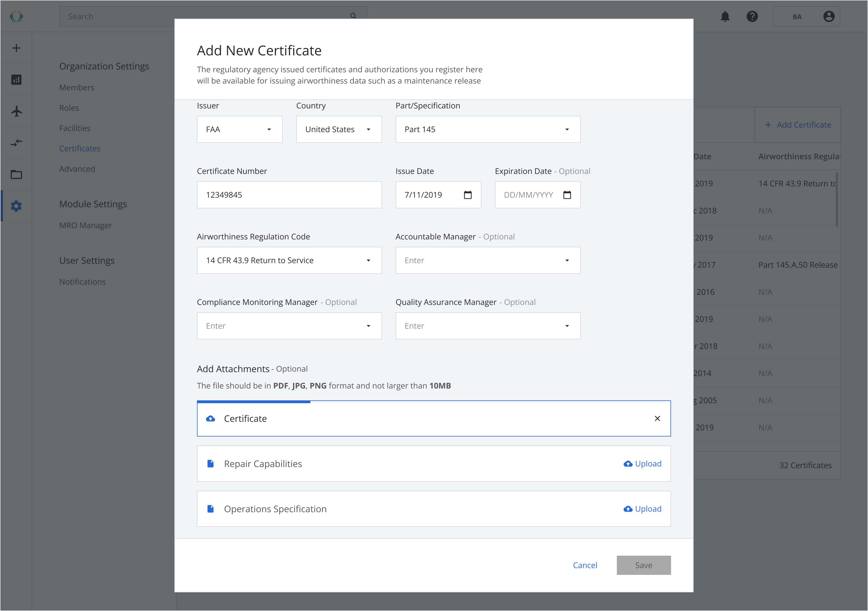Click the 14 CFR 43.9 Return table cell
Screen dimensions: 868x611
797,184
